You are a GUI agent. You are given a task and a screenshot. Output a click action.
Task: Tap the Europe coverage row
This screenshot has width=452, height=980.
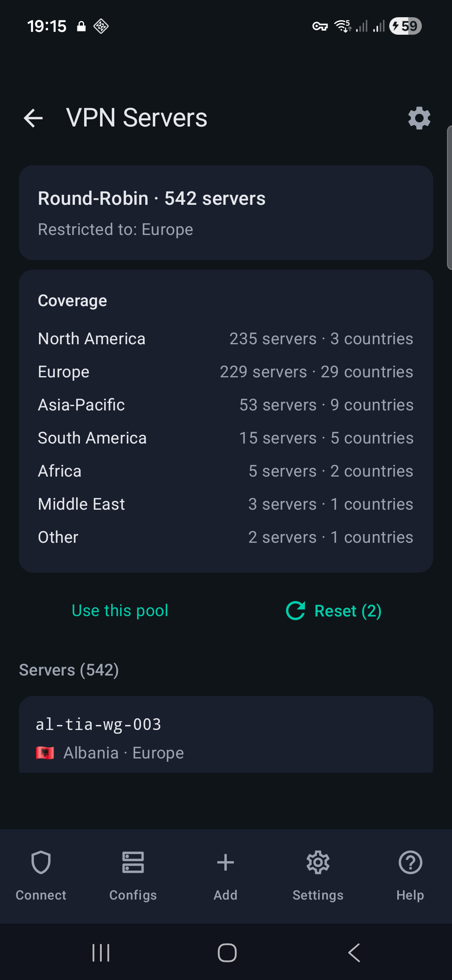click(x=226, y=372)
